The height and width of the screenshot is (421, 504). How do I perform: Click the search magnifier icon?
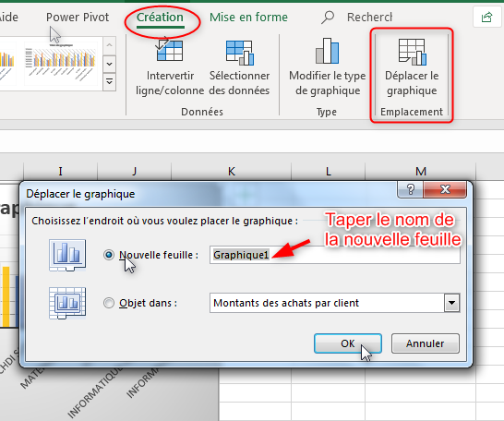328,17
